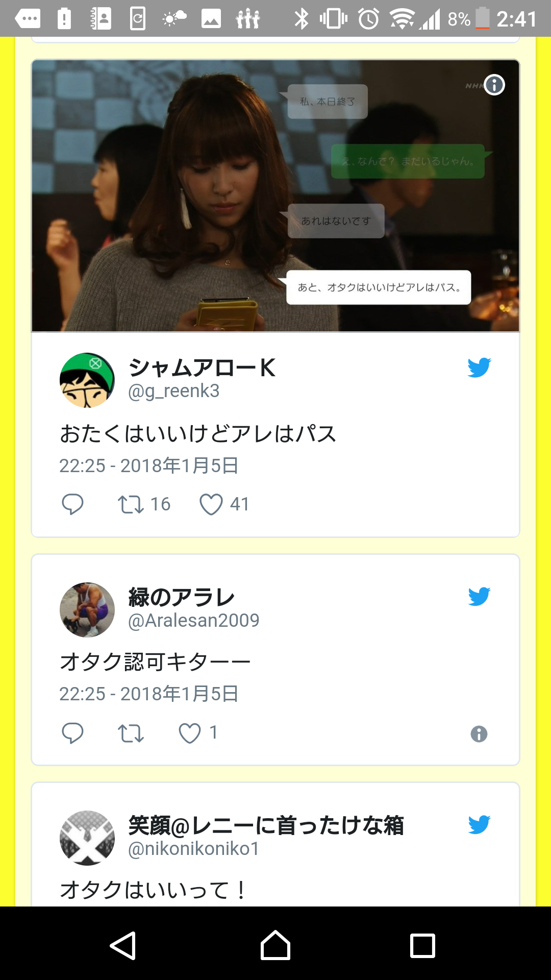The width and height of the screenshot is (551, 980).
Task: View the embedded NHK drama image
Action: [x=275, y=196]
